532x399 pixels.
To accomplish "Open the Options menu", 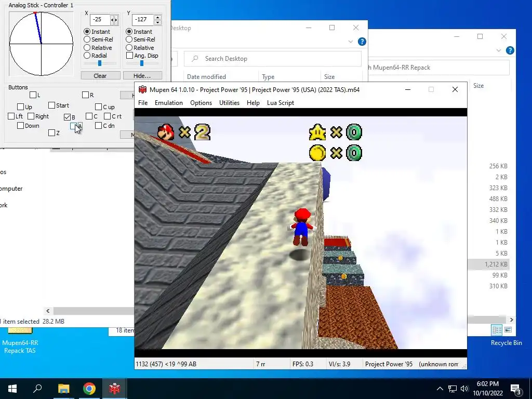I will pos(201,103).
